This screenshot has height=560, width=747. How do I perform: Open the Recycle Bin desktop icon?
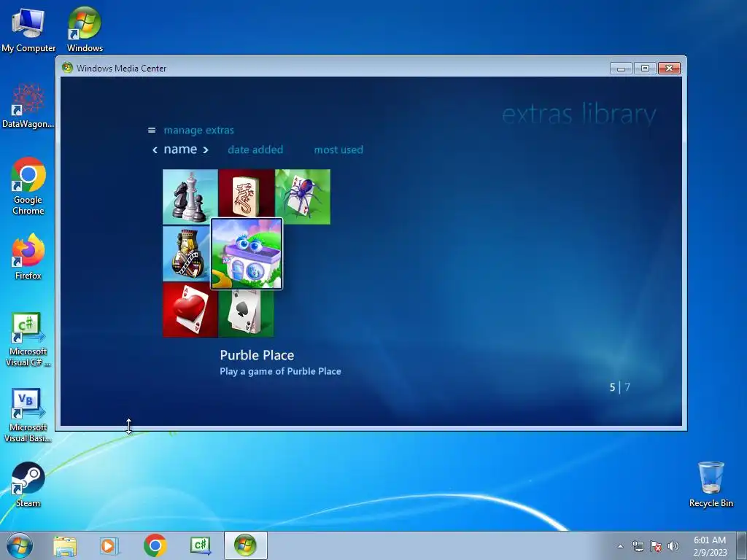coord(711,484)
